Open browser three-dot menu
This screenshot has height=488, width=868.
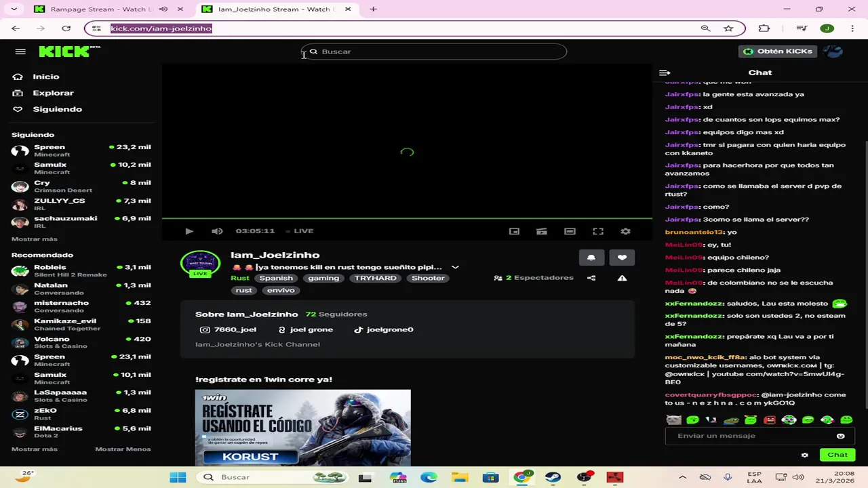click(852, 28)
